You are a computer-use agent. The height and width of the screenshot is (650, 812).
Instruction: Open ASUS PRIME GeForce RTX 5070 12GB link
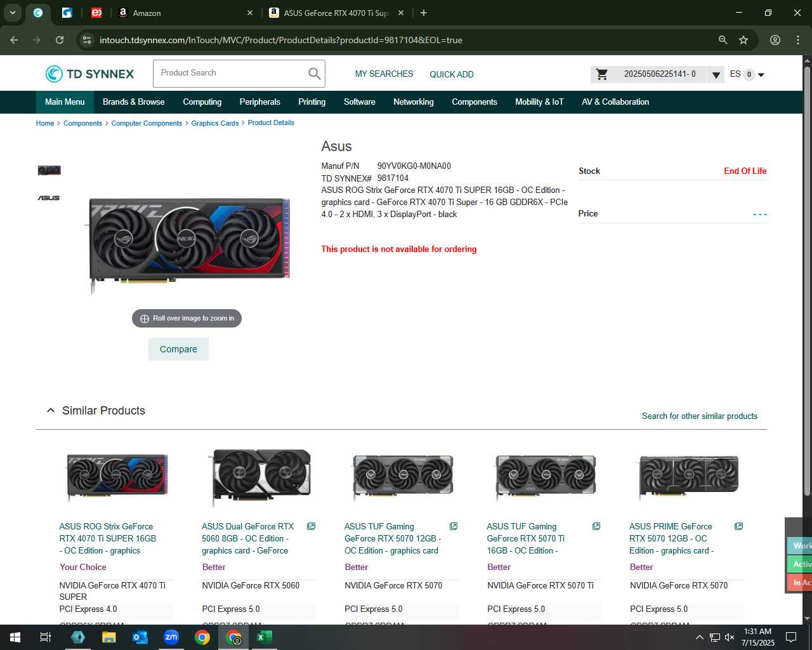coord(671,538)
